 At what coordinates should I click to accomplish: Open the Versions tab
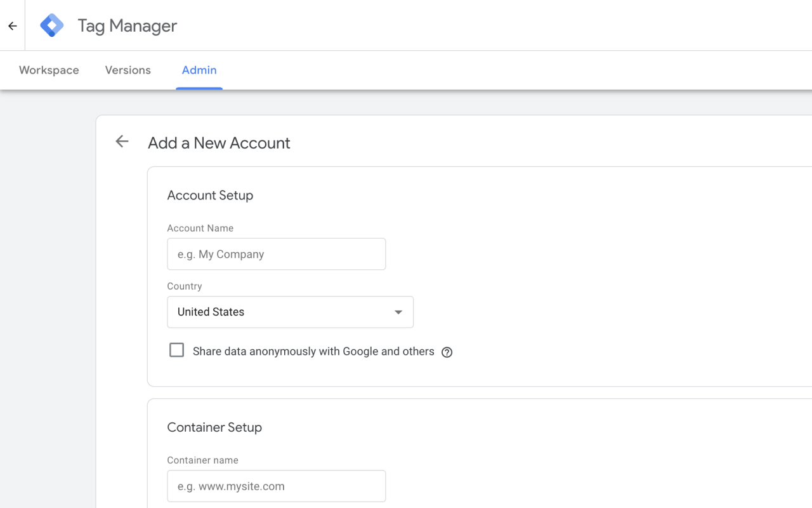(128, 70)
